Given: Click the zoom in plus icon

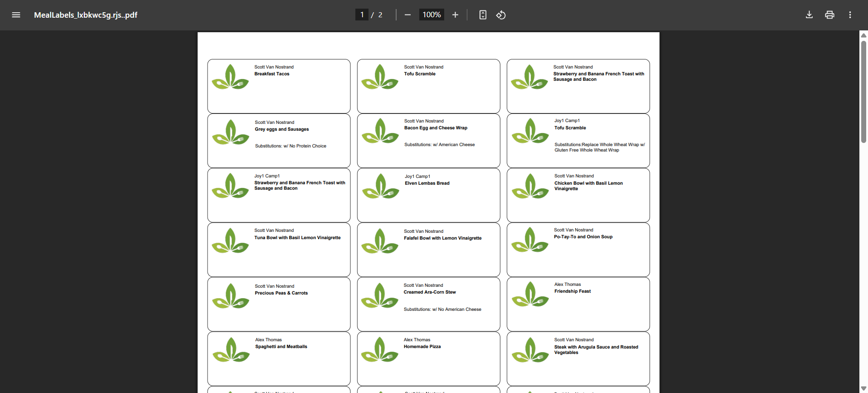Looking at the screenshot, I should 455,15.
